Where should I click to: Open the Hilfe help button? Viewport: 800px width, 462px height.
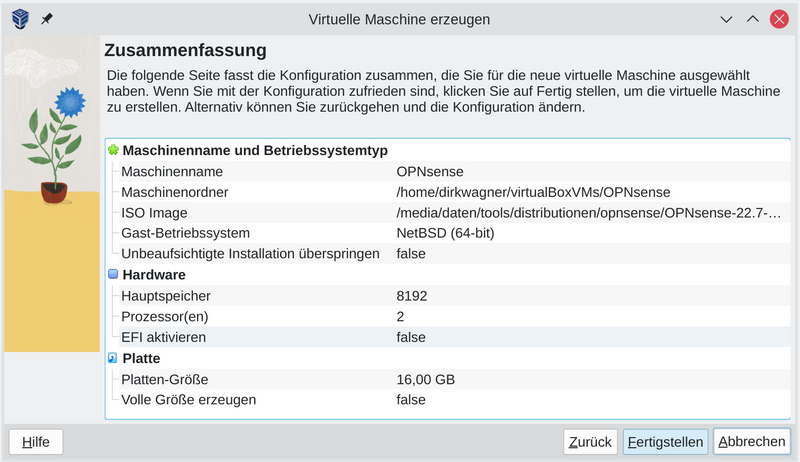click(36, 442)
